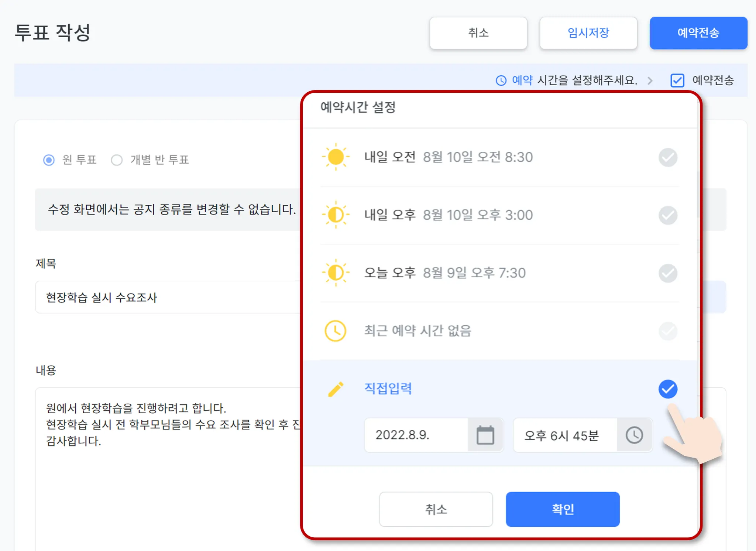Click the pencil icon beside 직접입력
756x551 pixels.
(x=336, y=389)
